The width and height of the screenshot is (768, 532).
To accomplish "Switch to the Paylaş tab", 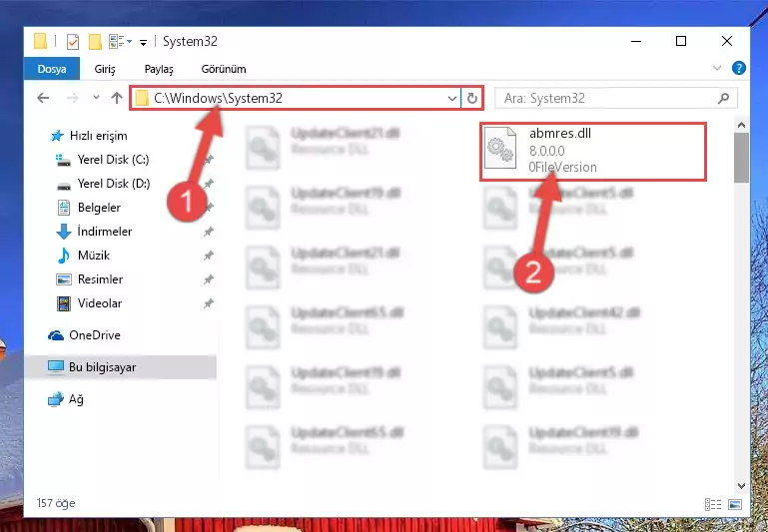I will [159, 69].
